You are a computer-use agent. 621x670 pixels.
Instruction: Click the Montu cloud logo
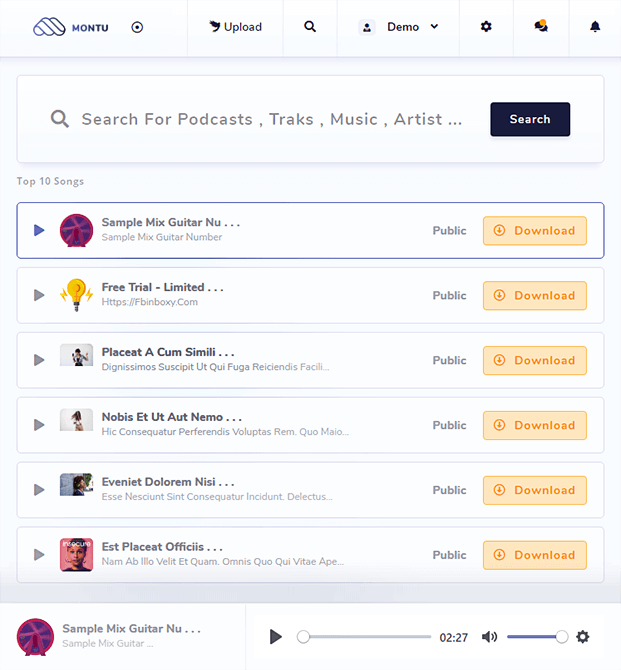49,27
